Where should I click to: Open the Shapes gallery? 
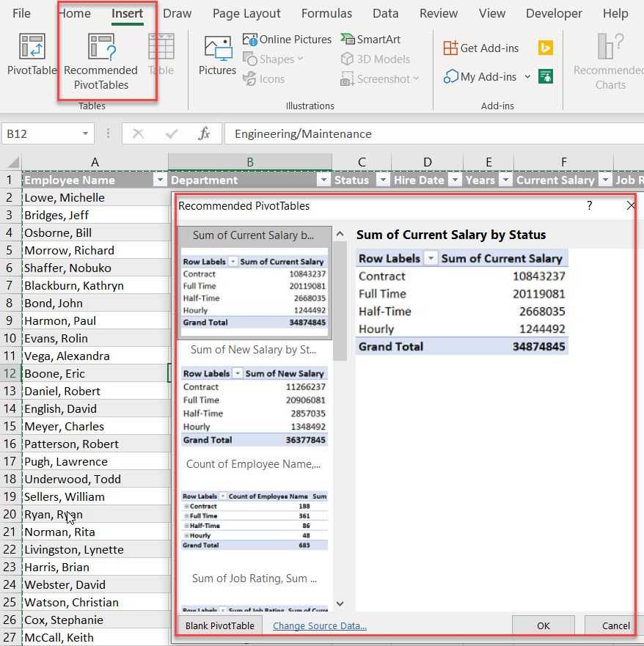[x=273, y=59]
